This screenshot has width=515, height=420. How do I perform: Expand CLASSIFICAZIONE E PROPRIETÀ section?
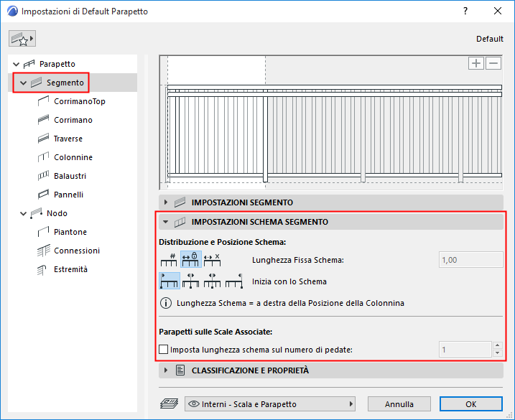pyautogui.click(x=166, y=370)
